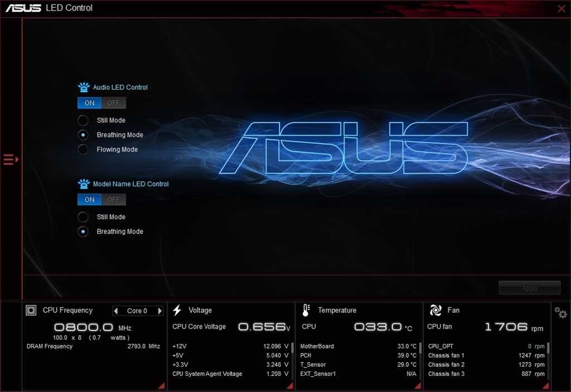
Task: Open the left sidebar red arrows flyout
Action: click(9, 159)
